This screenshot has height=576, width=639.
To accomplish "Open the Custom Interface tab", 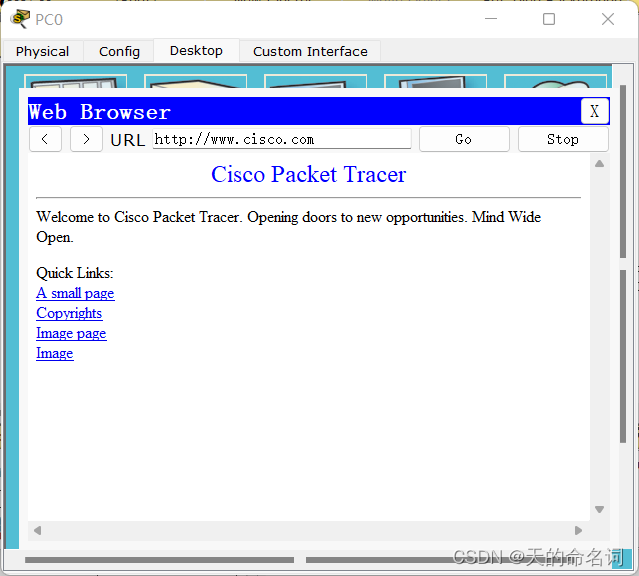I will (x=310, y=51).
